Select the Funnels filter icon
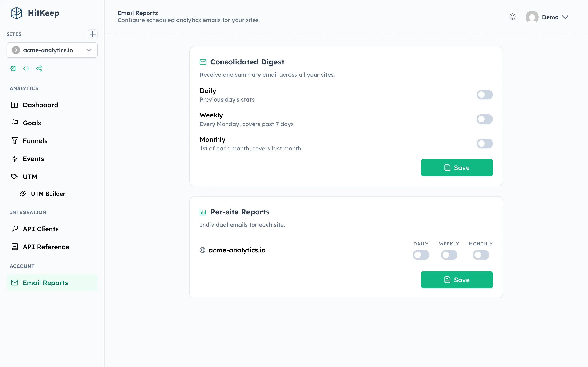Image resolution: width=588 pixels, height=367 pixels. point(14,140)
